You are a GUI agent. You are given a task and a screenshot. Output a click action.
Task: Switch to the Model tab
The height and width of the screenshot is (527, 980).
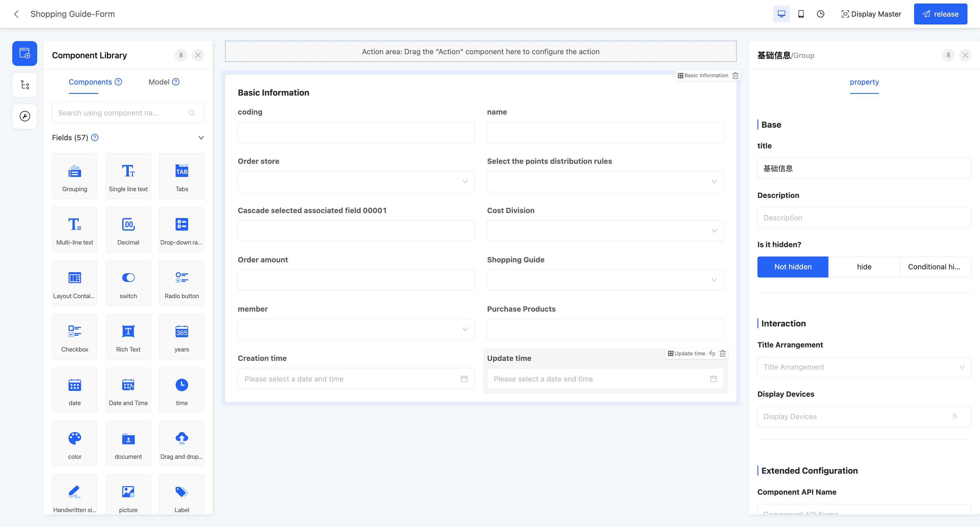[159, 82]
